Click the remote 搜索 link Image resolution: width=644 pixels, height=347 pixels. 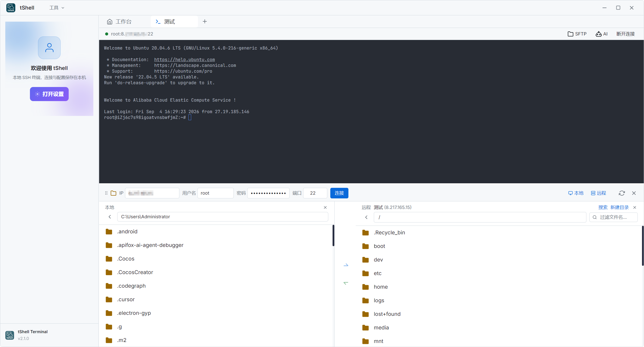(603, 207)
